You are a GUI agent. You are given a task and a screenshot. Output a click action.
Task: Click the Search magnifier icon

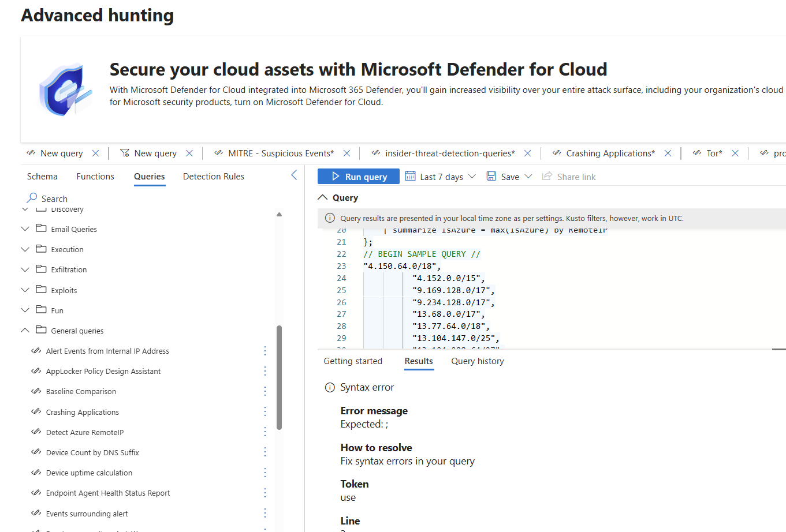(x=32, y=198)
